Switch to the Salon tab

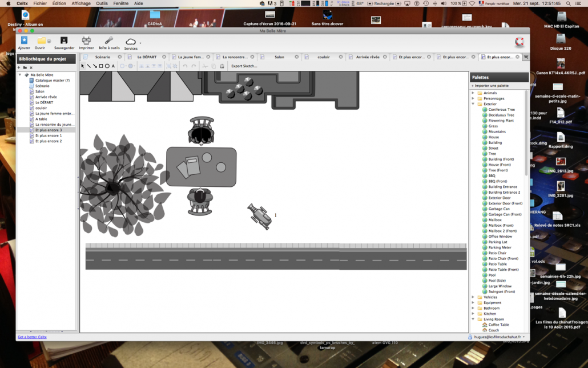click(279, 57)
